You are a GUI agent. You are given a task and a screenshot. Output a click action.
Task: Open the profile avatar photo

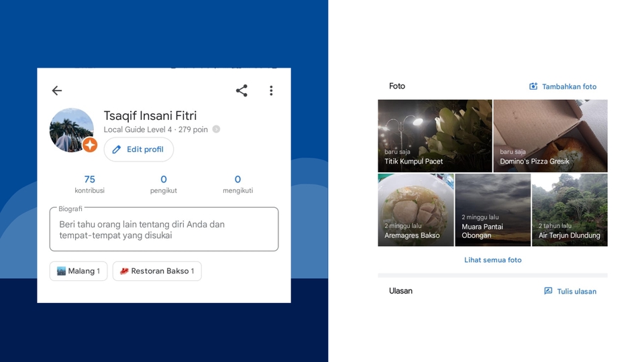[72, 130]
